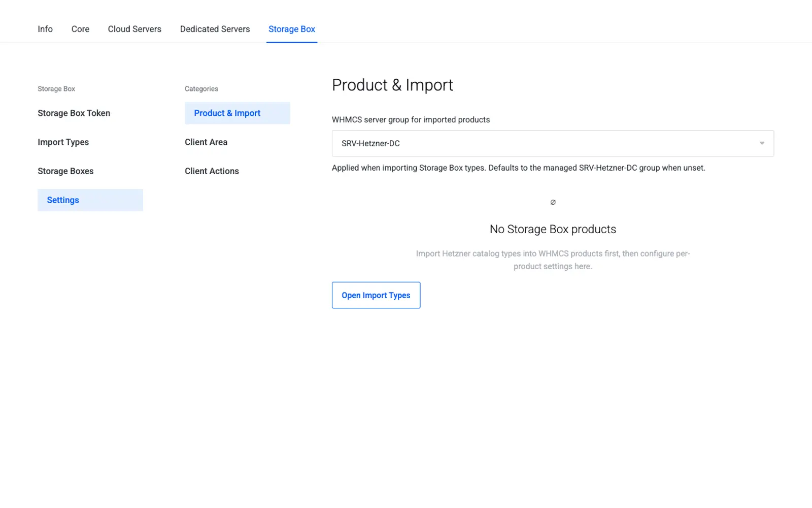
Task: Click the Storage Box tab
Action: coord(292,29)
